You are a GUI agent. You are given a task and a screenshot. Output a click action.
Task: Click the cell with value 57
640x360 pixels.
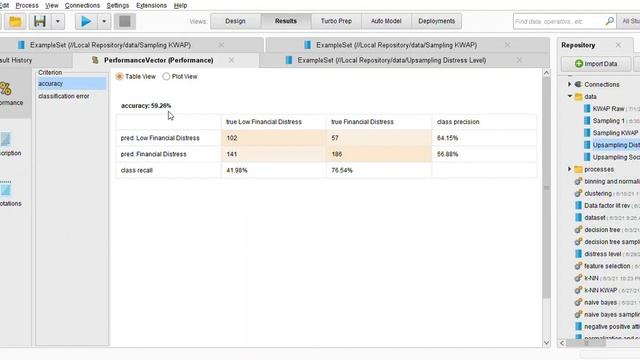pyautogui.click(x=379, y=138)
